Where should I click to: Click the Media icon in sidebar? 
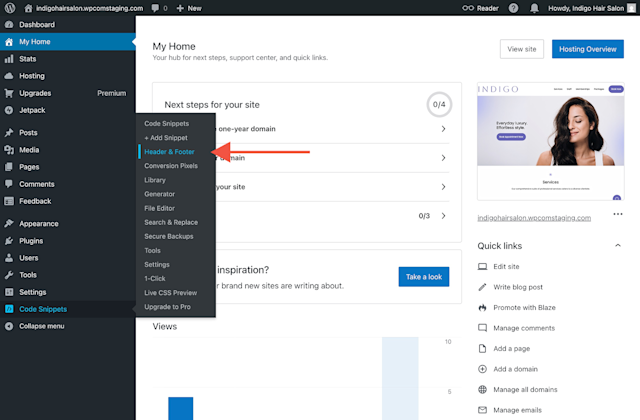click(9, 150)
